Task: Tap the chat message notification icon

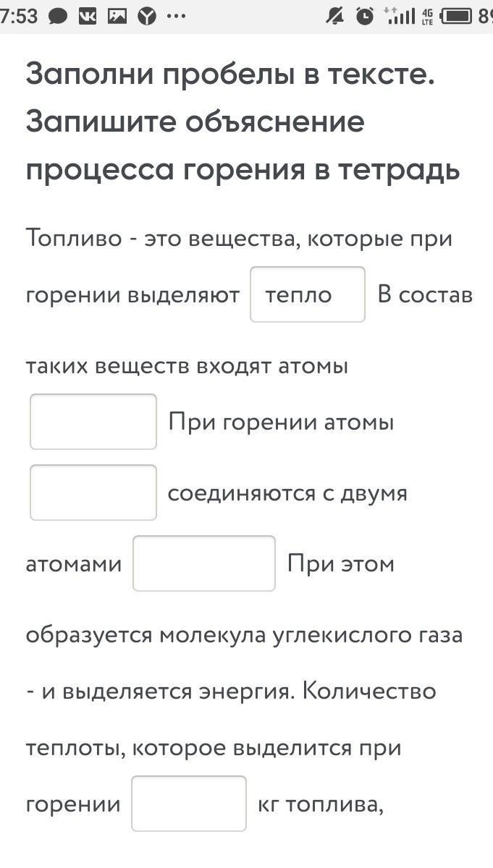Action: click(x=57, y=16)
